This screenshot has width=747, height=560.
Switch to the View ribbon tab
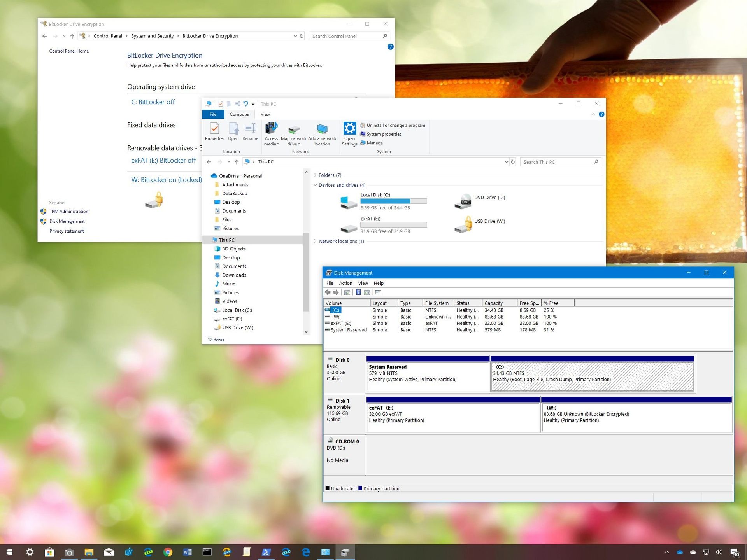(265, 114)
